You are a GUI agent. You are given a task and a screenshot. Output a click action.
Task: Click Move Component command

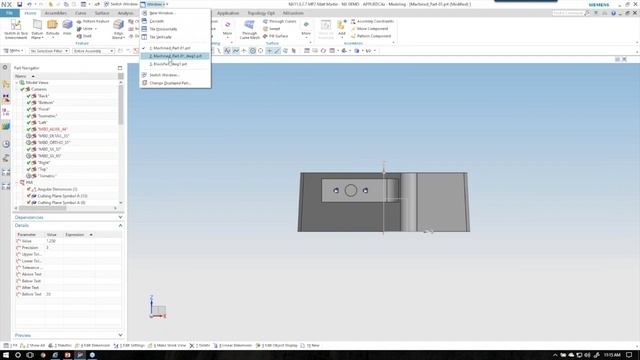(x=369, y=29)
